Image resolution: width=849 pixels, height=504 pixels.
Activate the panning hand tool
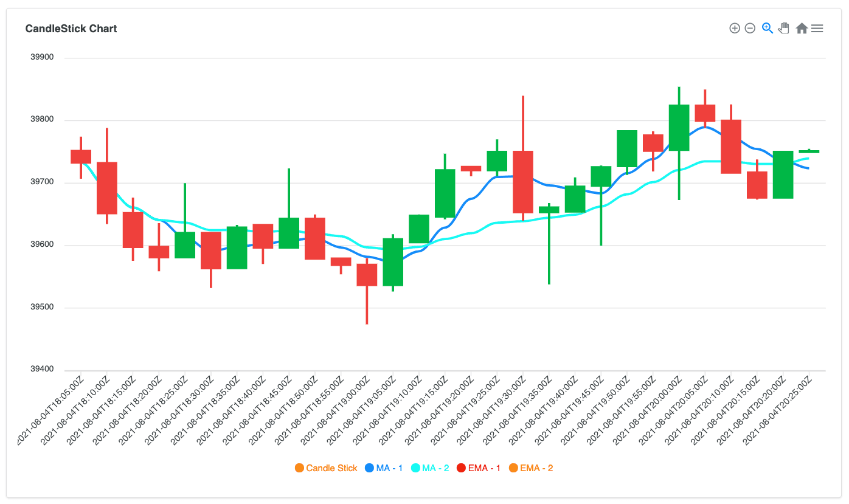[784, 28]
